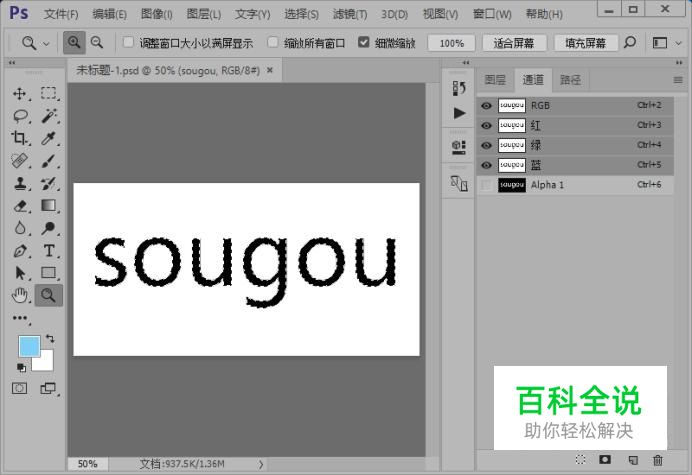Select the Magic Wand tool
Viewport: 692px width, 475px height.
click(x=49, y=116)
